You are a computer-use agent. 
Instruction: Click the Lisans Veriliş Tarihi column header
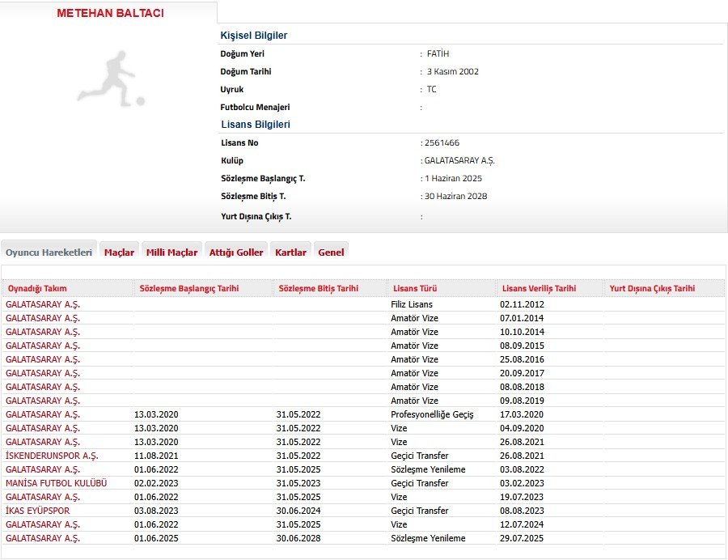click(x=539, y=288)
